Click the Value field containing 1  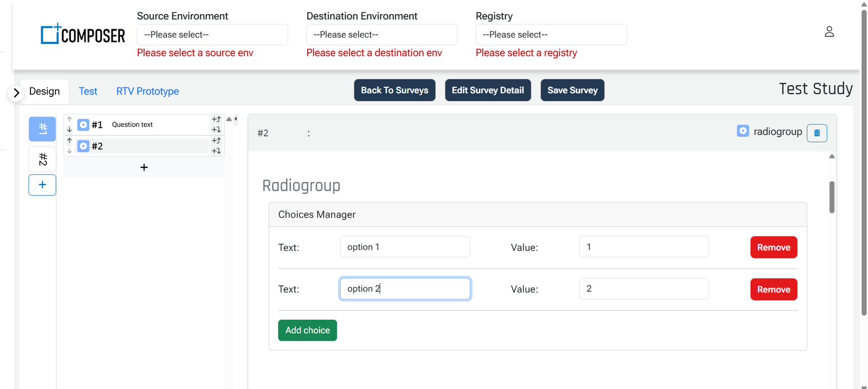click(x=644, y=247)
